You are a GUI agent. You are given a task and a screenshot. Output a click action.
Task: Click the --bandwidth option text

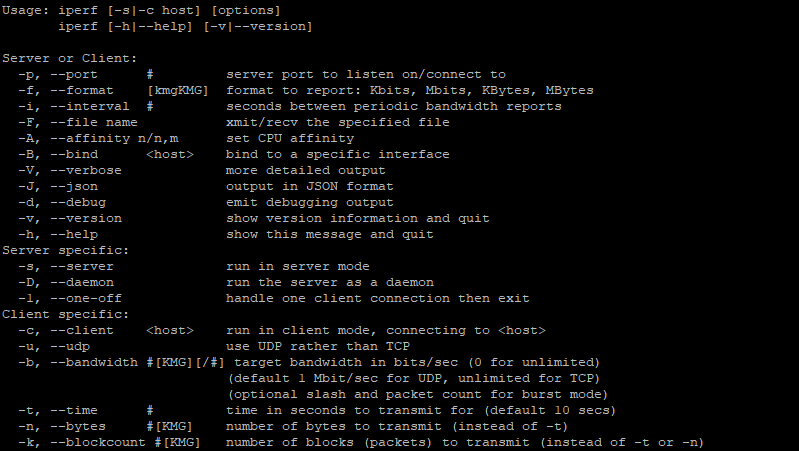point(94,362)
